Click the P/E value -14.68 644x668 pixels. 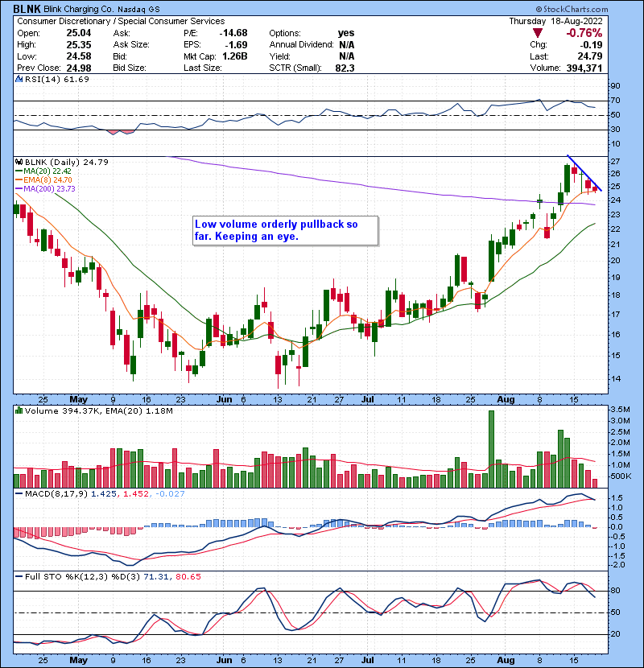[233, 33]
